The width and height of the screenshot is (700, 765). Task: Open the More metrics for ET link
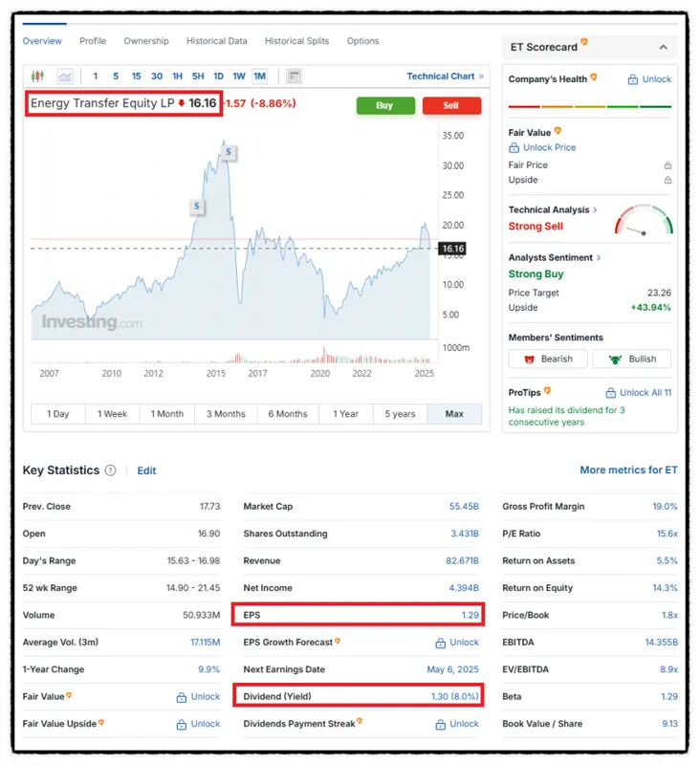click(x=628, y=470)
